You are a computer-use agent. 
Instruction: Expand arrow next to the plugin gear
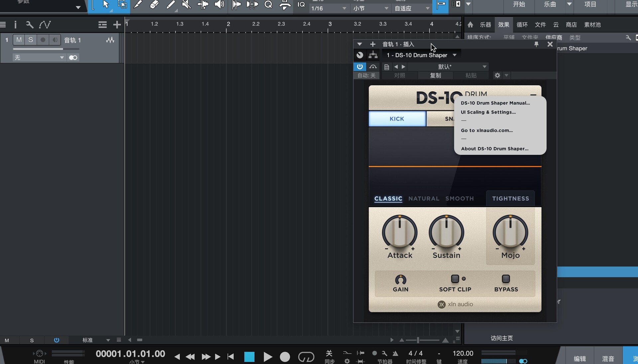click(506, 75)
